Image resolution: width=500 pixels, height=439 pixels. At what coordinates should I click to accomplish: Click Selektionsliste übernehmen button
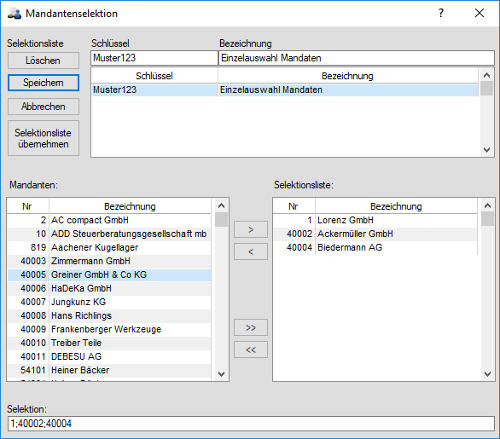click(43, 138)
